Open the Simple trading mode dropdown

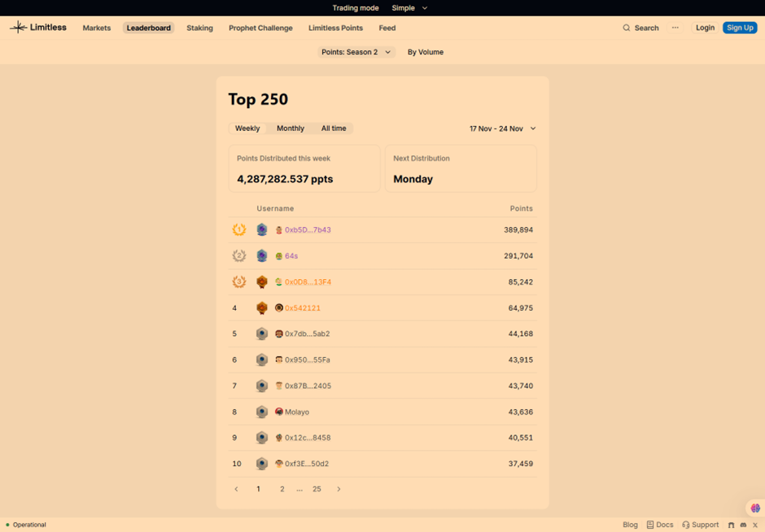click(x=409, y=7)
